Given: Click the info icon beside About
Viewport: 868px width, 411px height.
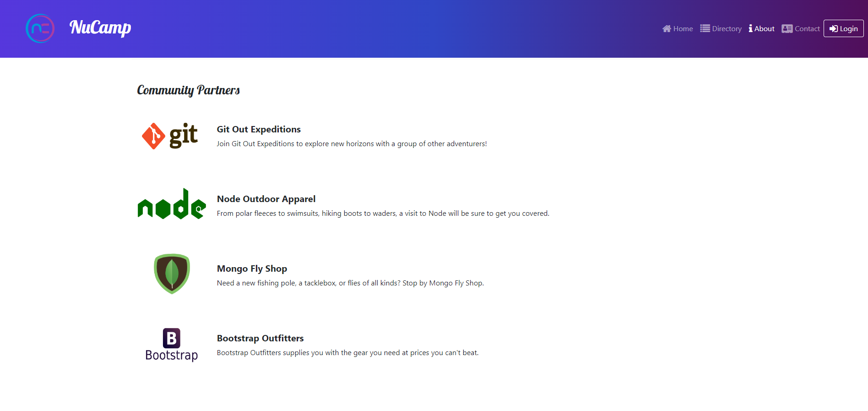Looking at the screenshot, I should 751,28.
